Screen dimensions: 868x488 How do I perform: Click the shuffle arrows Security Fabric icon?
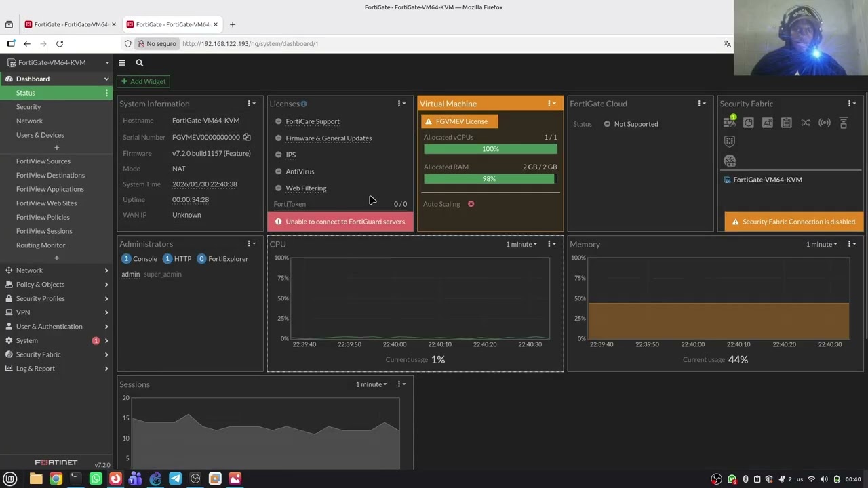(806, 123)
